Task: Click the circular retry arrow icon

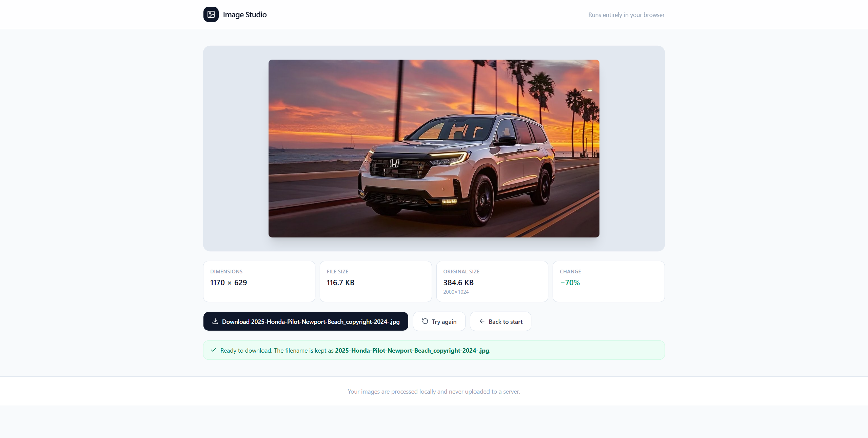Action: click(425, 321)
